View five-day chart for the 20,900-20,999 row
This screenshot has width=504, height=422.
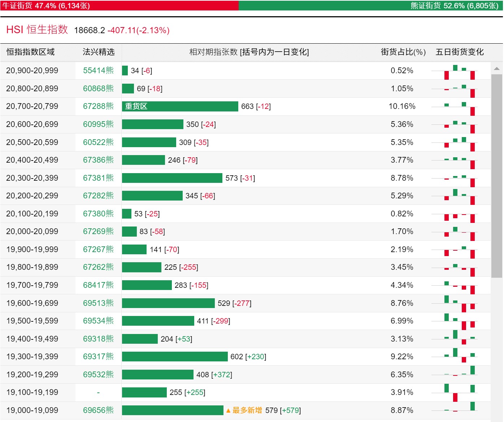[455, 71]
